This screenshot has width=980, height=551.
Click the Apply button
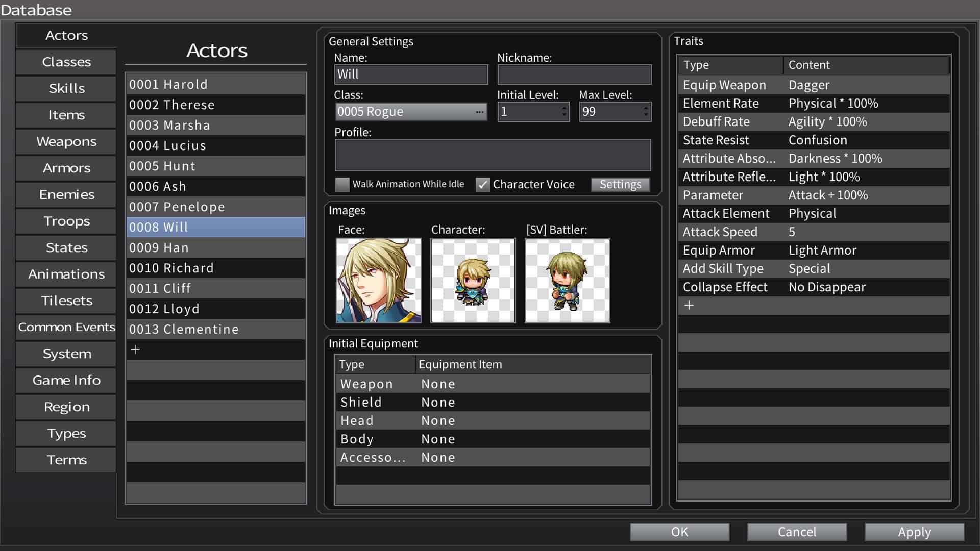[914, 532]
